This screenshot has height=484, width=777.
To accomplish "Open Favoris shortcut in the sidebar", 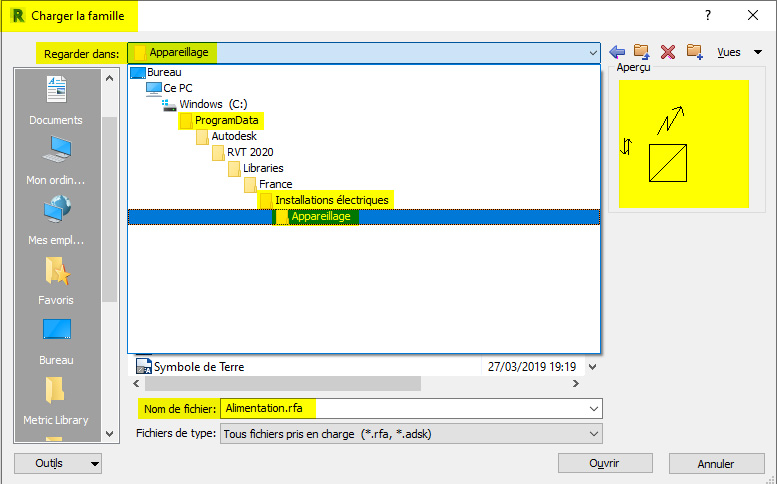I will (x=56, y=280).
